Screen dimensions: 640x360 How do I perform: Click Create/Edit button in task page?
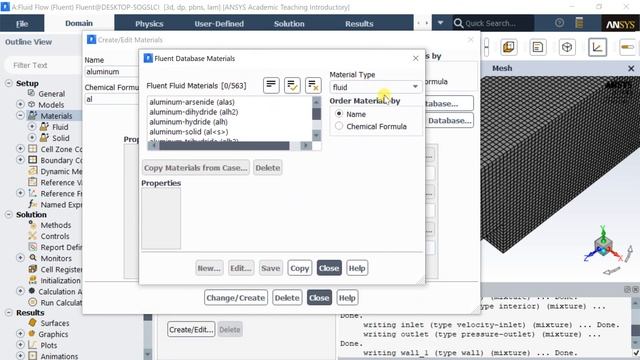tap(191, 329)
